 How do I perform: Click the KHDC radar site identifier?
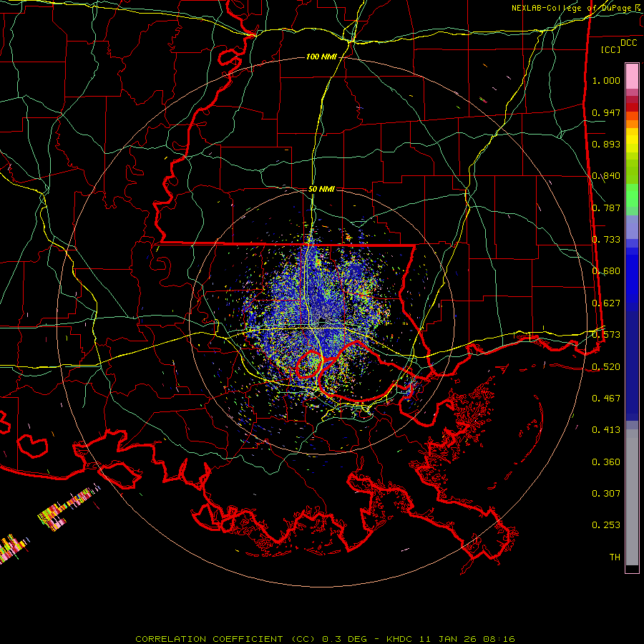pos(401,639)
